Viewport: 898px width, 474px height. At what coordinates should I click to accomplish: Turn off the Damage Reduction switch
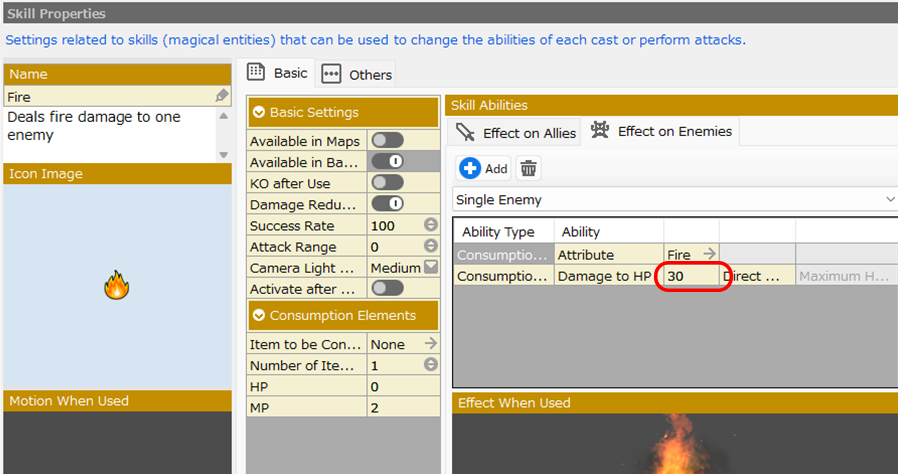[387, 204]
